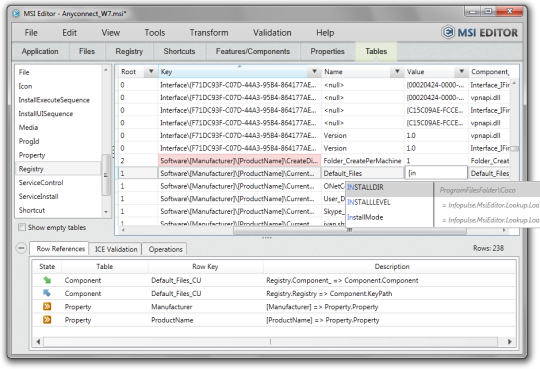Click the table list scroll up arrow

106,70
